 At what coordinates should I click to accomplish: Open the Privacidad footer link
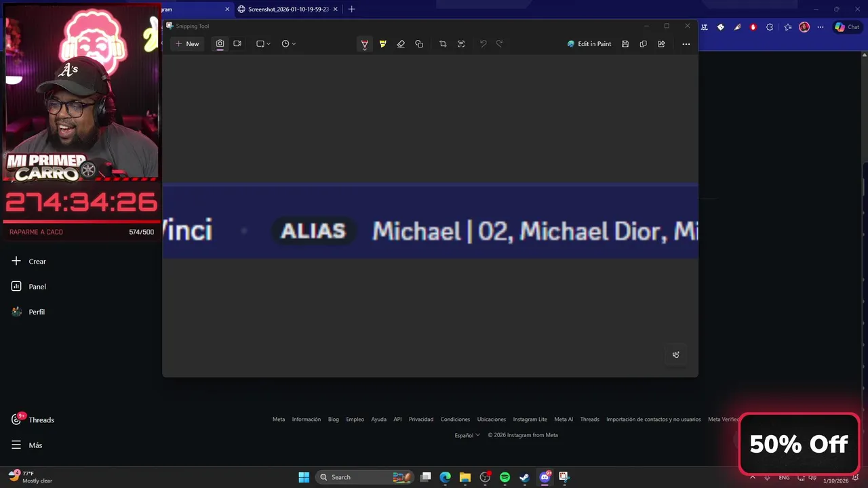(421, 420)
